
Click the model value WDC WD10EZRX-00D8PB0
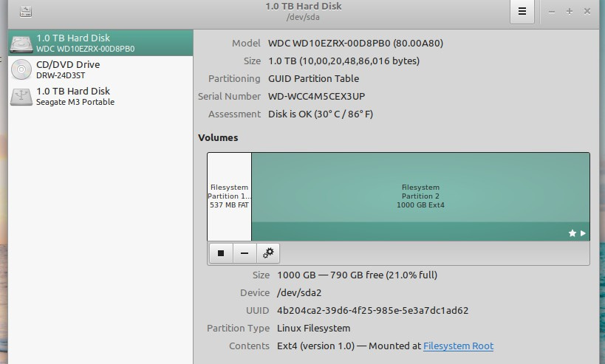click(355, 43)
